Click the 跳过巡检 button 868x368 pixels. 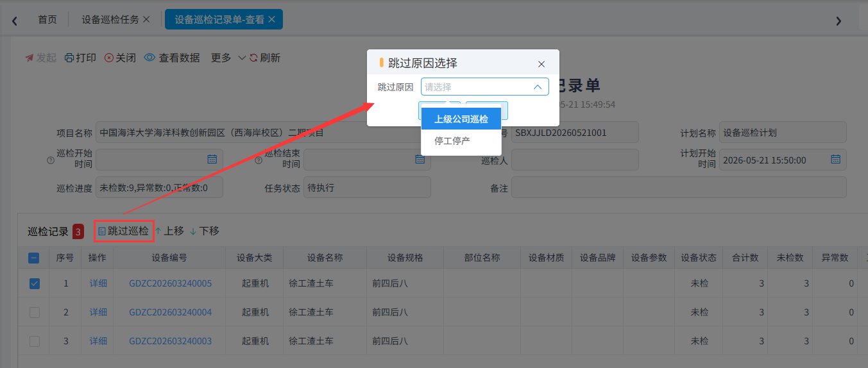tap(124, 231)
